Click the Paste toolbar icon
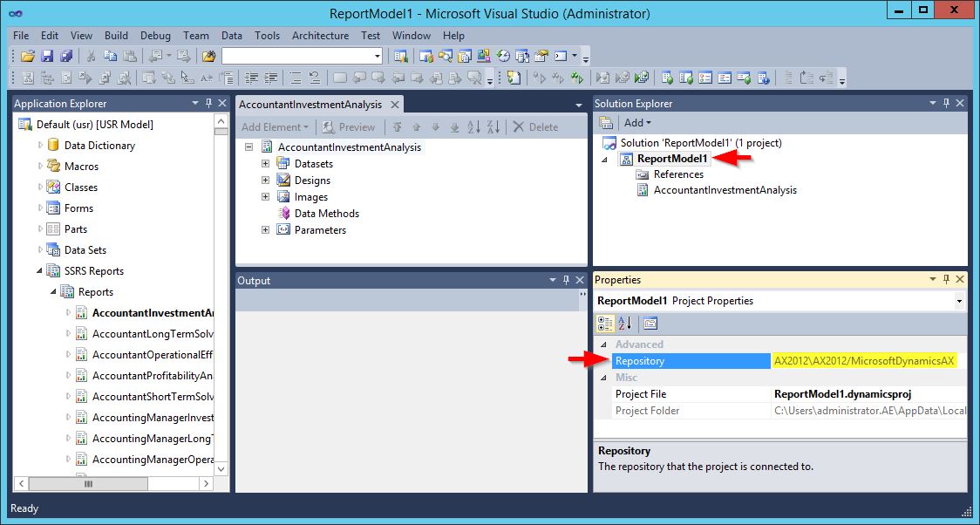 tap(129, 56)
